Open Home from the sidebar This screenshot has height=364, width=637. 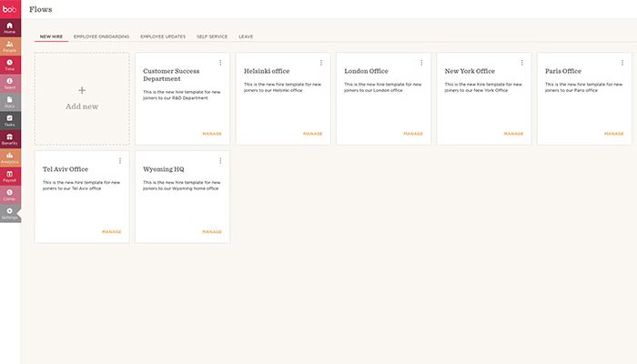9,27
